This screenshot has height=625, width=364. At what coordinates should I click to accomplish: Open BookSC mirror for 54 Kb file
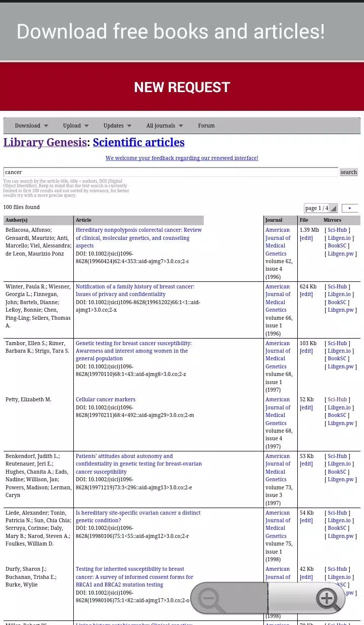[337, 528]
